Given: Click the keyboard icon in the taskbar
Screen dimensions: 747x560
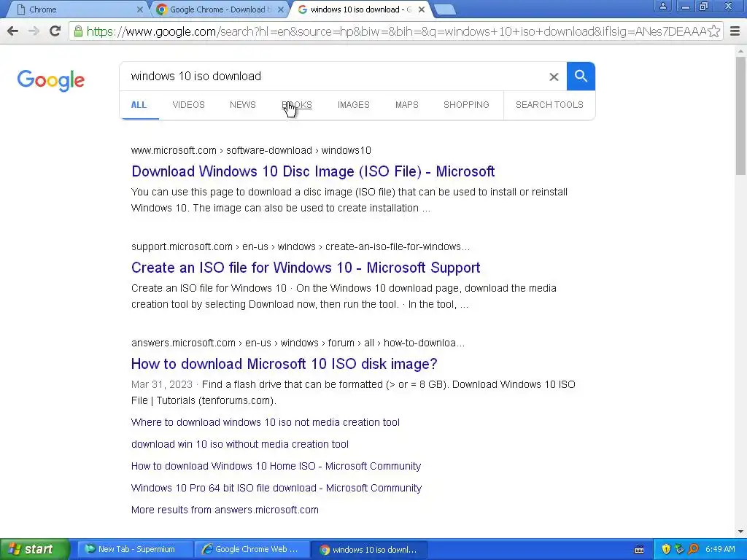Looking at the screenshot, I should [639, 550].
